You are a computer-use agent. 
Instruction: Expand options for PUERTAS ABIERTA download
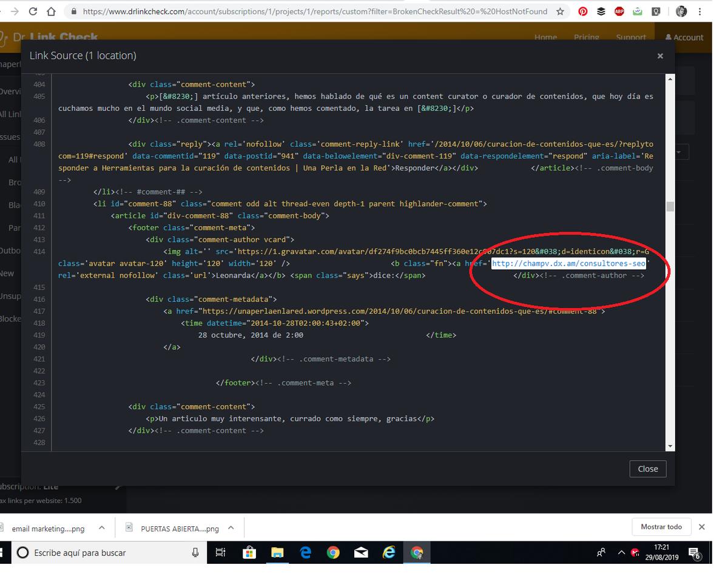click(231, 528)
